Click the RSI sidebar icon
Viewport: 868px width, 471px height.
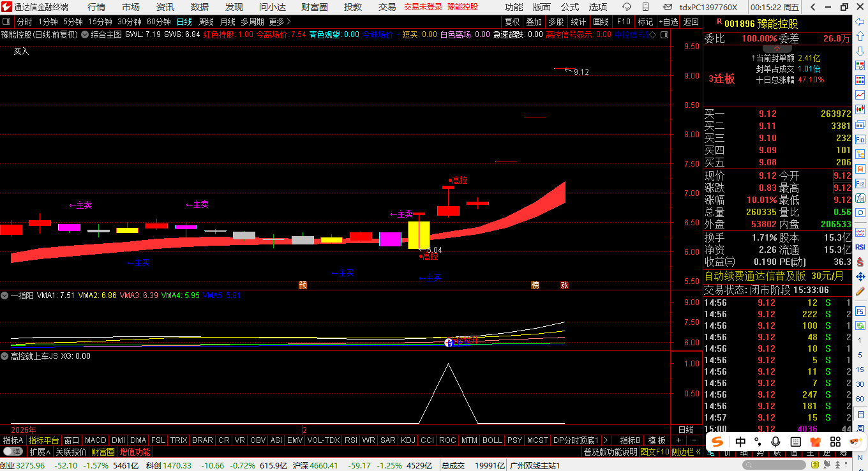click(x=860, y=248)
